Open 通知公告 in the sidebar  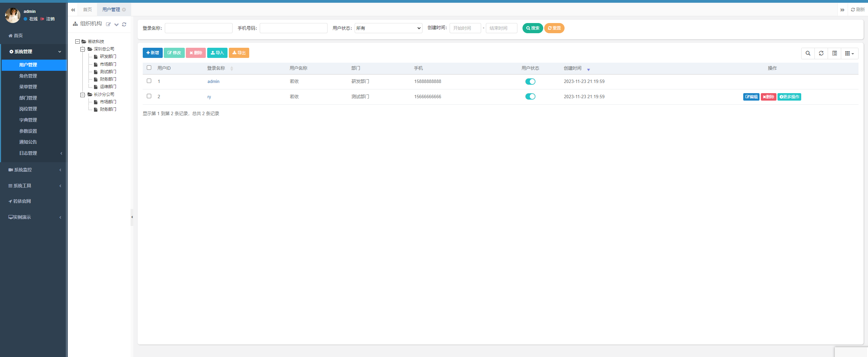click(x=28, y=142)
